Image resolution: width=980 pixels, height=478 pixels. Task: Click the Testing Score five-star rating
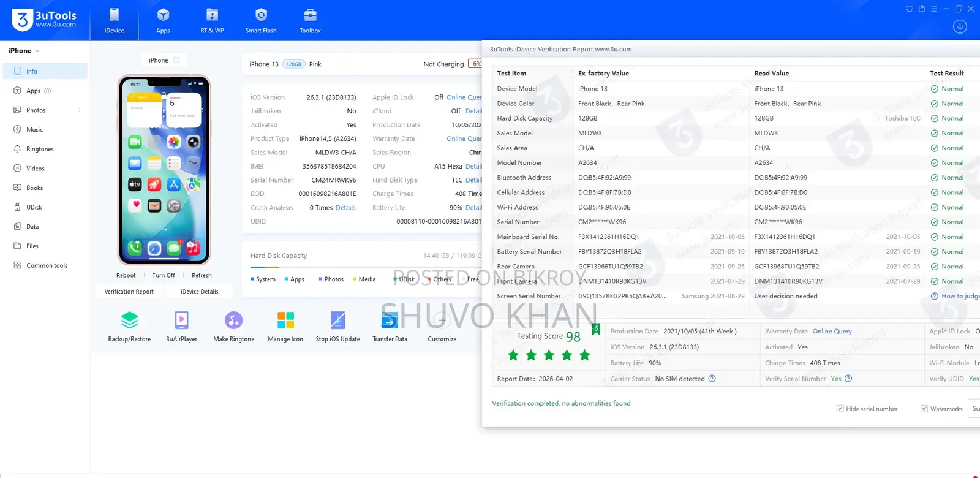[x=549, y=355]
